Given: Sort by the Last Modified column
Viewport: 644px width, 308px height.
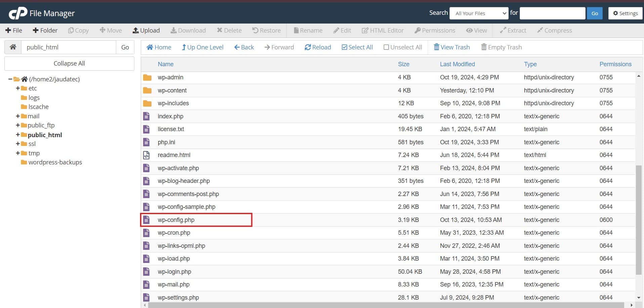Looking at the screenshot, I should click(457, 64).
